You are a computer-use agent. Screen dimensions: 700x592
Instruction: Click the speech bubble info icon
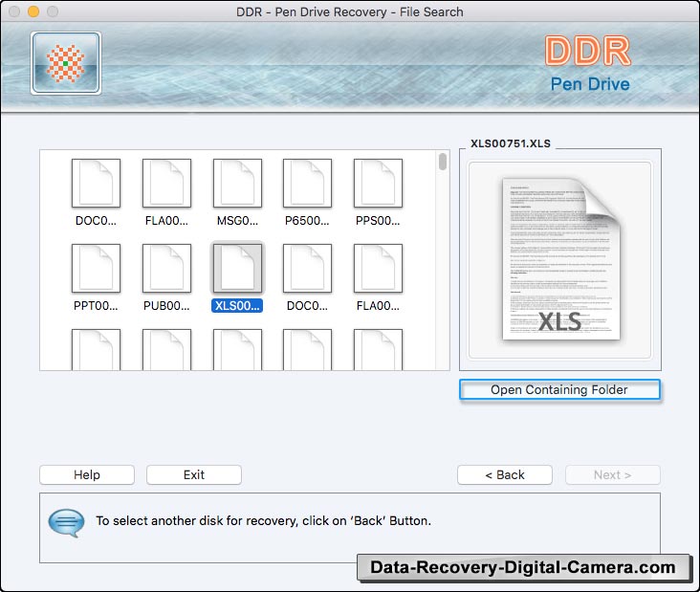coord(66,522)
